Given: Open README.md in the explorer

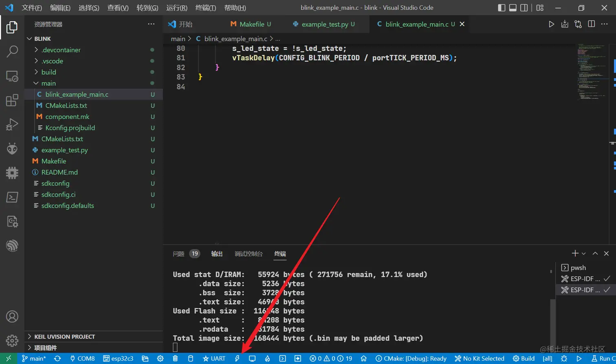Looking at the screenshot, I should (x=94, y=172).
